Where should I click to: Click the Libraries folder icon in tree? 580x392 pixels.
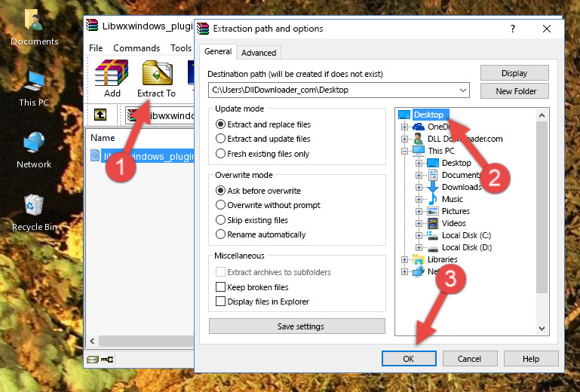[419, 259]
